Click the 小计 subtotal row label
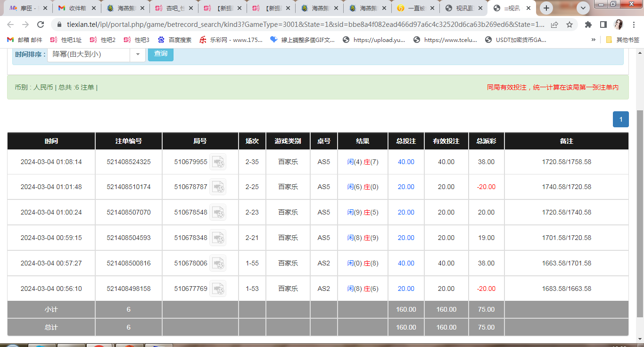 [x=51, y=309]
